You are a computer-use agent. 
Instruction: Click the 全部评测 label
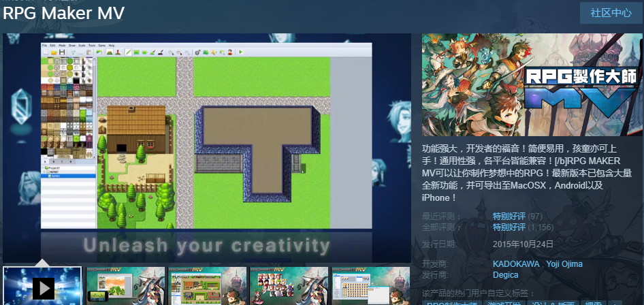point(442,227)
